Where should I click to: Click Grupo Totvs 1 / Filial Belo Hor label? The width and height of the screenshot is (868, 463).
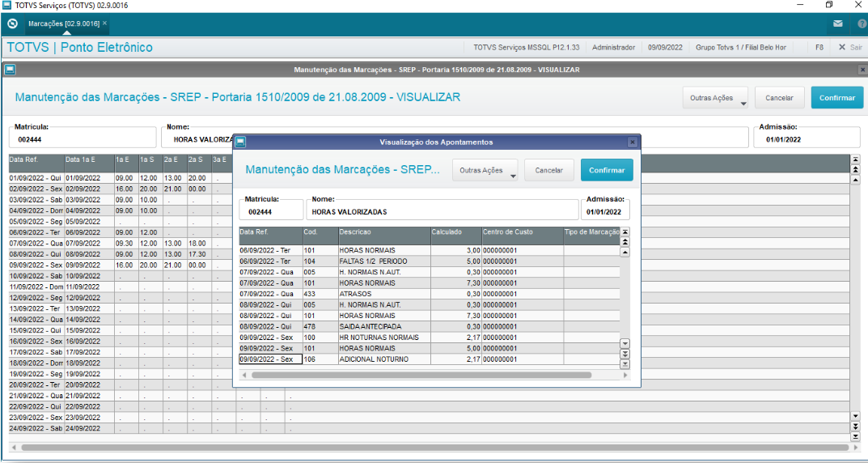point(741,47)
